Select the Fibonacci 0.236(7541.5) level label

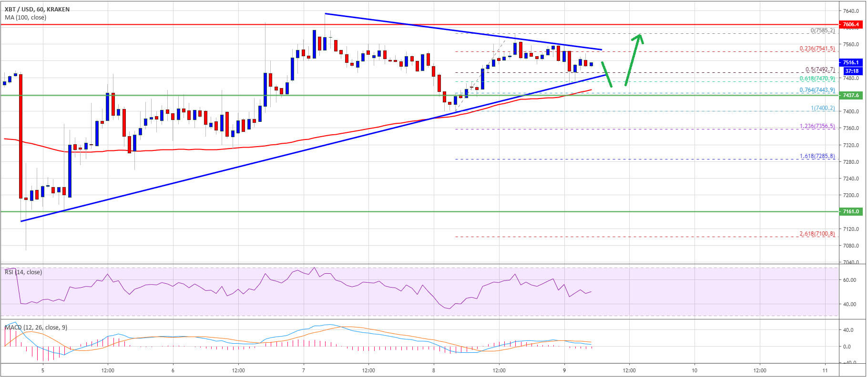817,49
